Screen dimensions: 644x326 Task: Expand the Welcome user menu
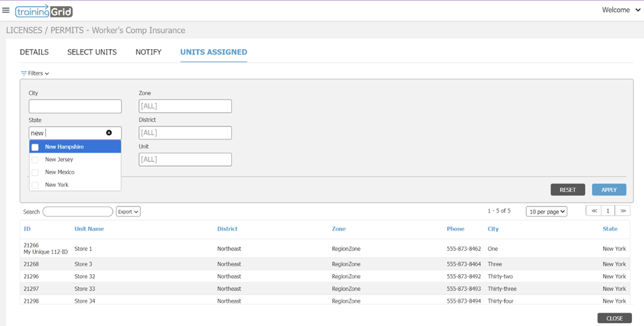click(621, 10)
